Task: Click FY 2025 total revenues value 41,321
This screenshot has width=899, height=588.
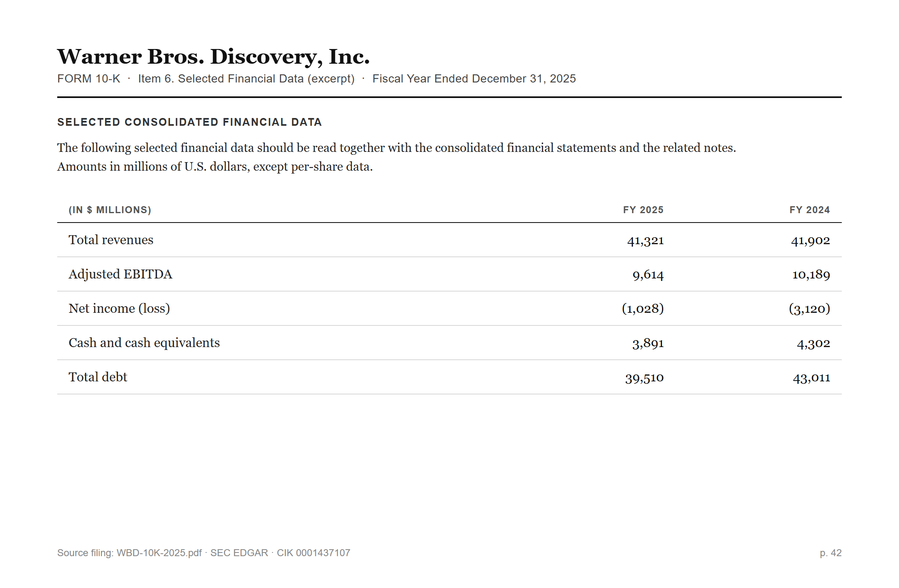Action: [645, 241]
